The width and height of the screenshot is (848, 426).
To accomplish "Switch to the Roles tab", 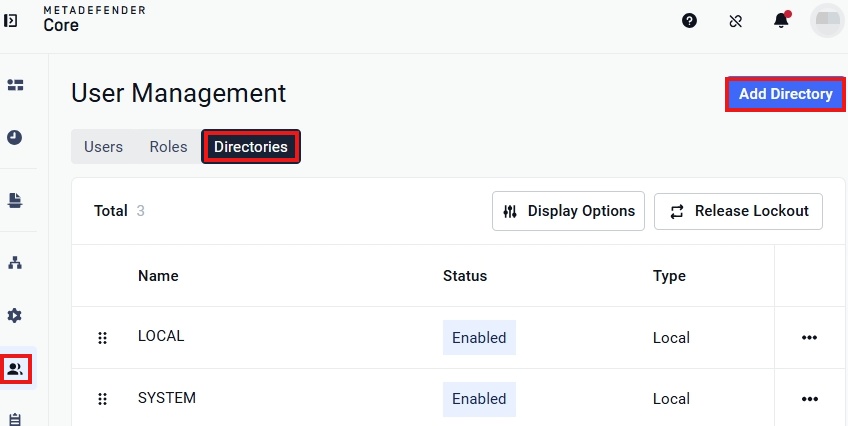I will click(x=168, y=147).
